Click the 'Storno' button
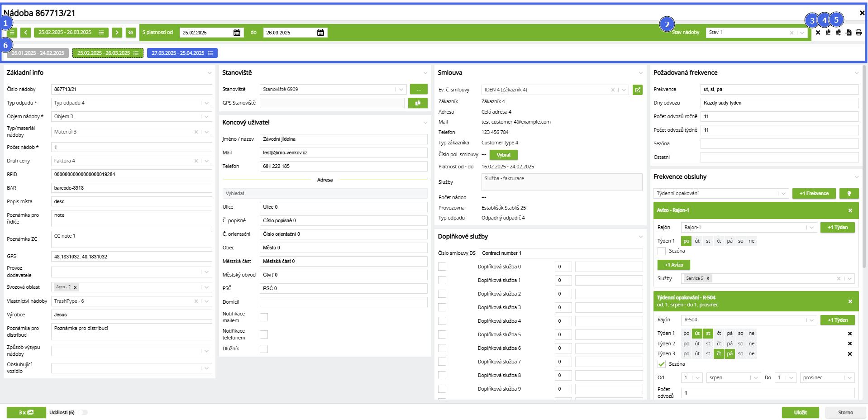The image size is (868, 420). coord(845,413)
